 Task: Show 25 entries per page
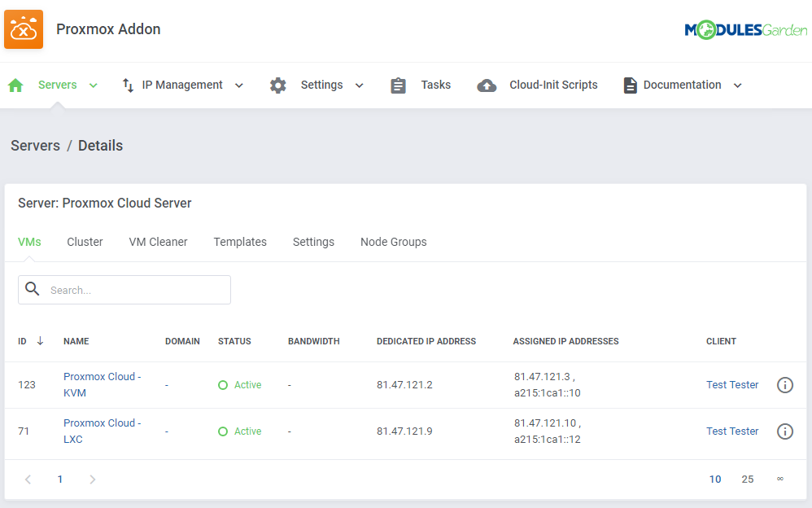[747, 480]
